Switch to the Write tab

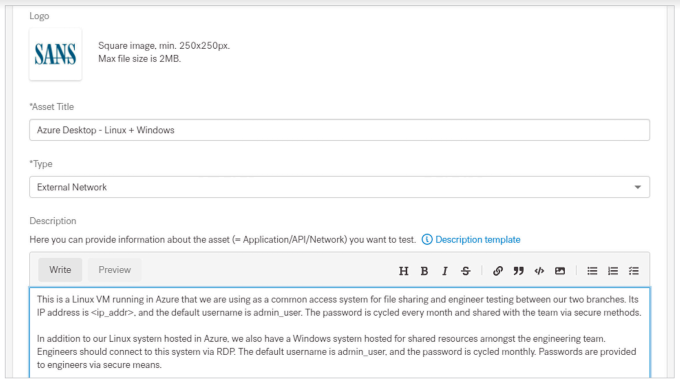point(60,270)
